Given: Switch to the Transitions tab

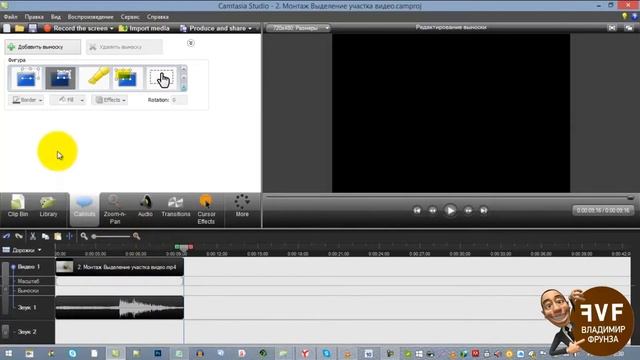Looking at the screenshot, I should tap(176, 206).
